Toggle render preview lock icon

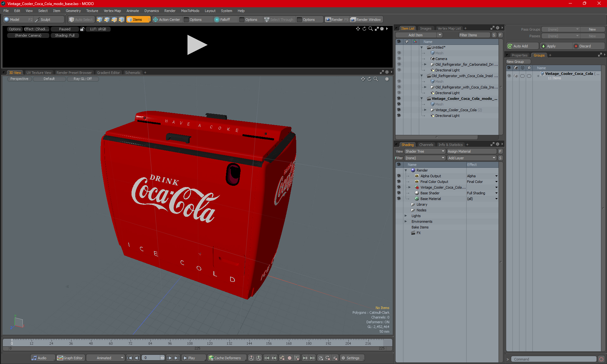82,29
